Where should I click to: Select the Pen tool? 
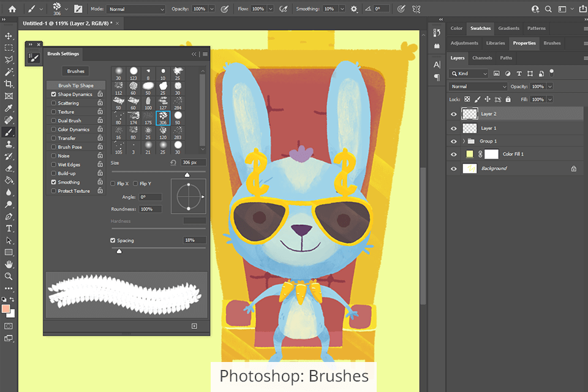click(8, 216)
